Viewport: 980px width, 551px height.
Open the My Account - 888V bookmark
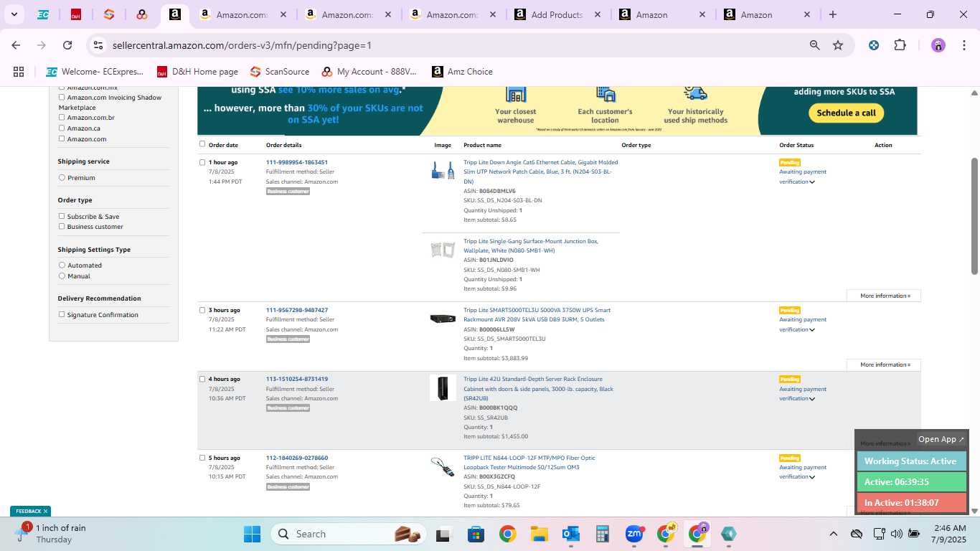(x=369, y=72)
